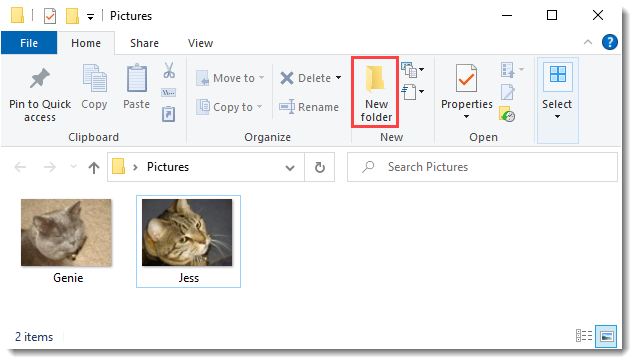Click the Search Pictures field
637x364 pixels.
(482, 167)
